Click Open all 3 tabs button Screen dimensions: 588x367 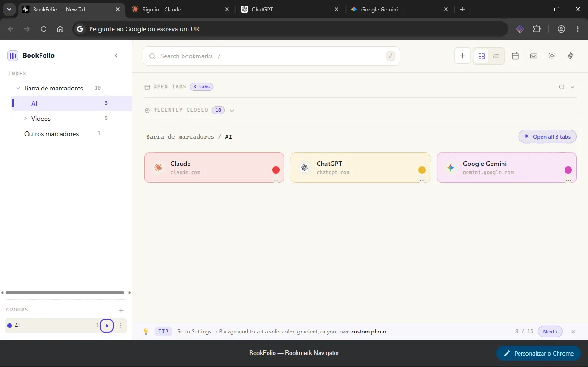pyautogui.click(x=547, y=136)
